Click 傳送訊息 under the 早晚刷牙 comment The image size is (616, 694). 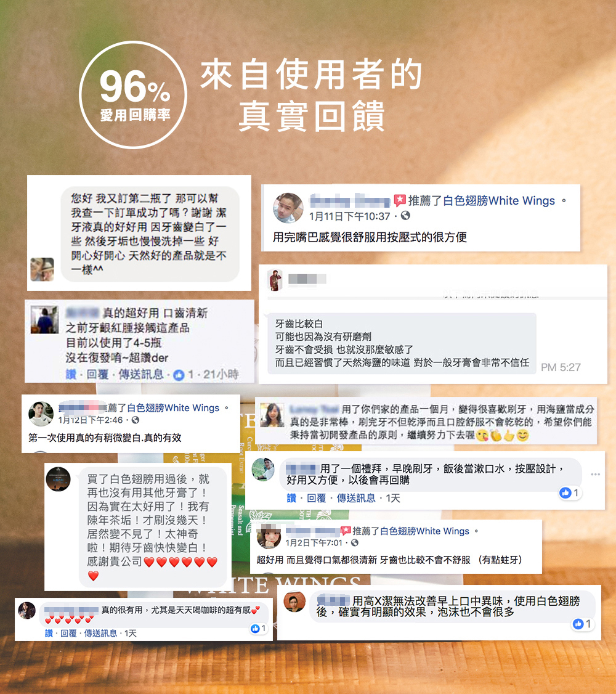tap(356, 499)
